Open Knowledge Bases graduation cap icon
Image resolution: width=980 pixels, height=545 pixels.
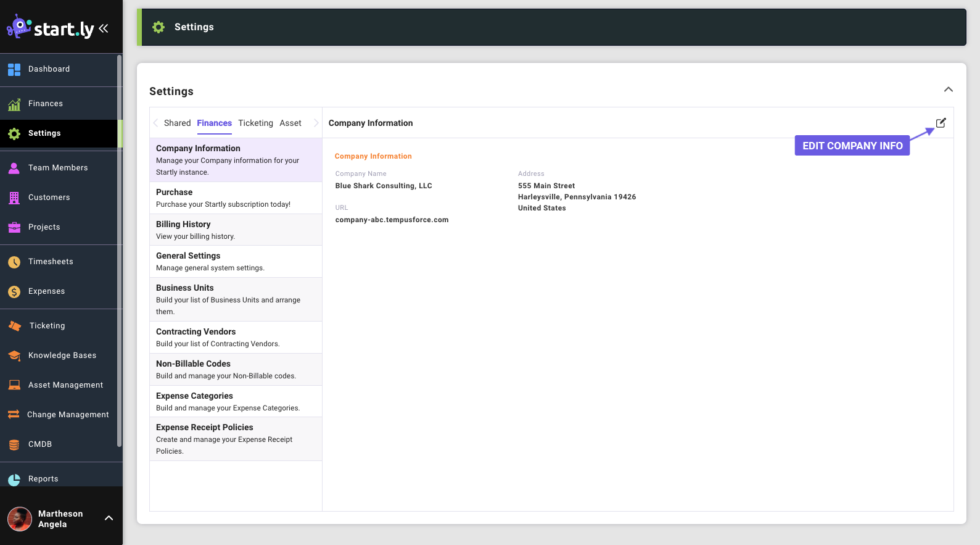coord(14,356)
